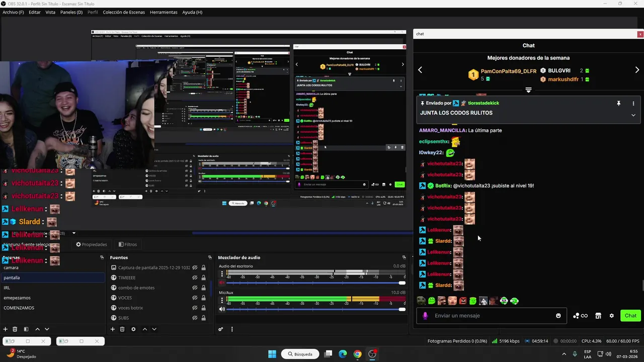The height and width of the screenshot is (362, 644).
Task: Move selected scene down in Escenas
Action: coord(47,329)
